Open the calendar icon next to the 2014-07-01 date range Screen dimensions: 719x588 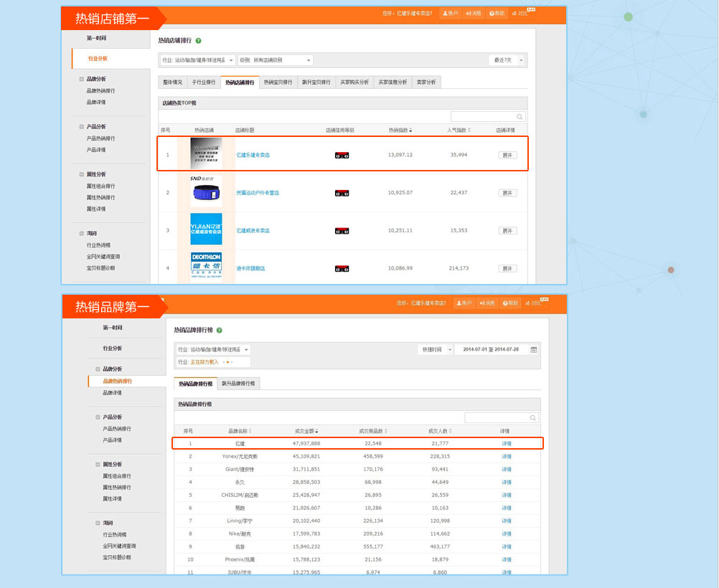click(534, 350)
